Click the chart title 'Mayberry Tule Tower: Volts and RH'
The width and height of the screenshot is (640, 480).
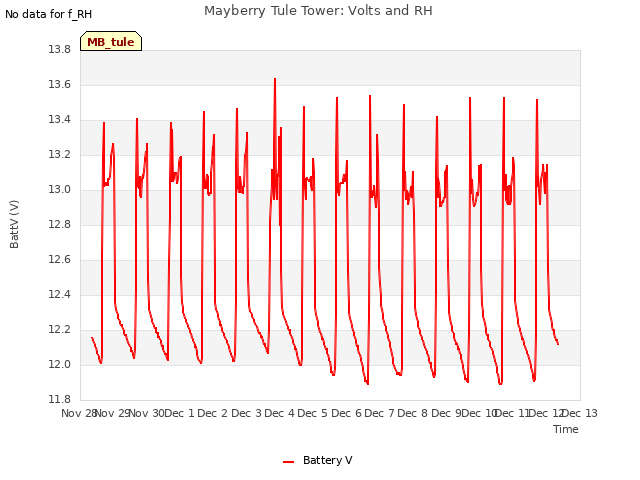tap(318, 10)
